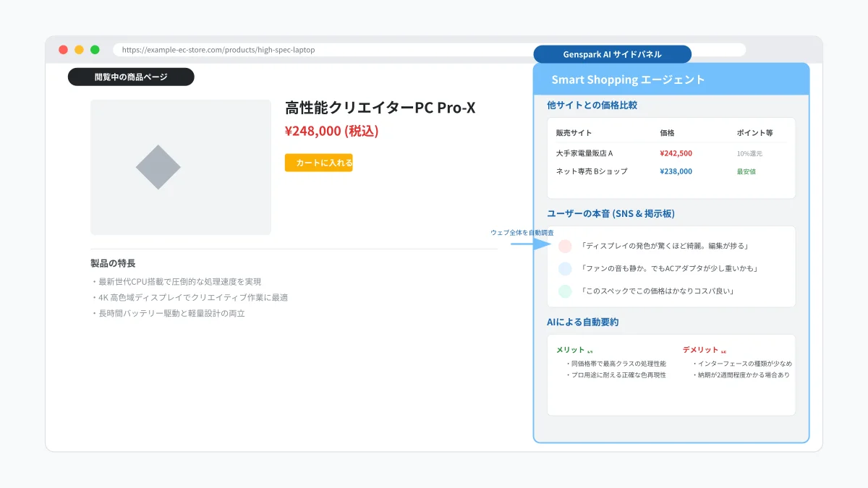
Task: Click the AIによる自動要約 heading
Action: (x=583, y=322)
